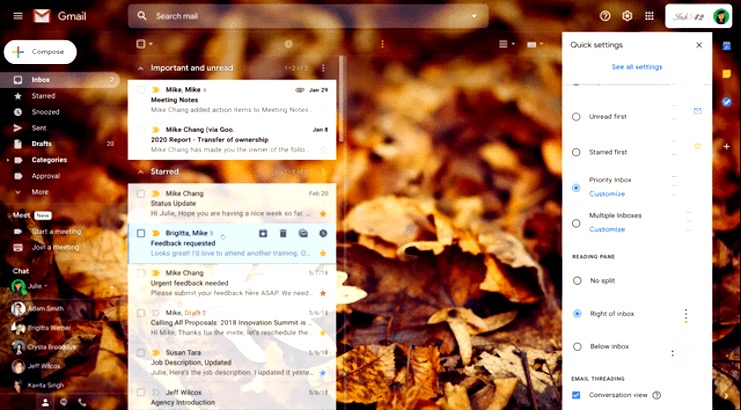Open the Support help icon
The image size is (741, 410).
point(605,16)
